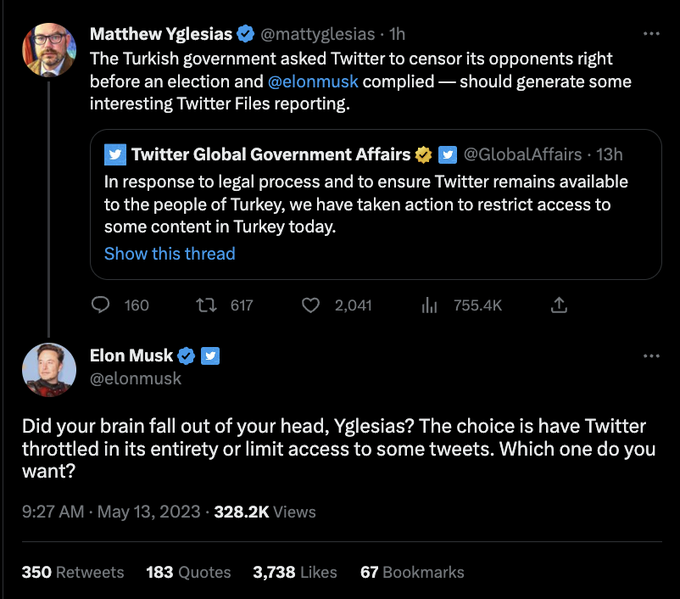Click the gold verified badge on Global Affairs

tap(424, 154)
